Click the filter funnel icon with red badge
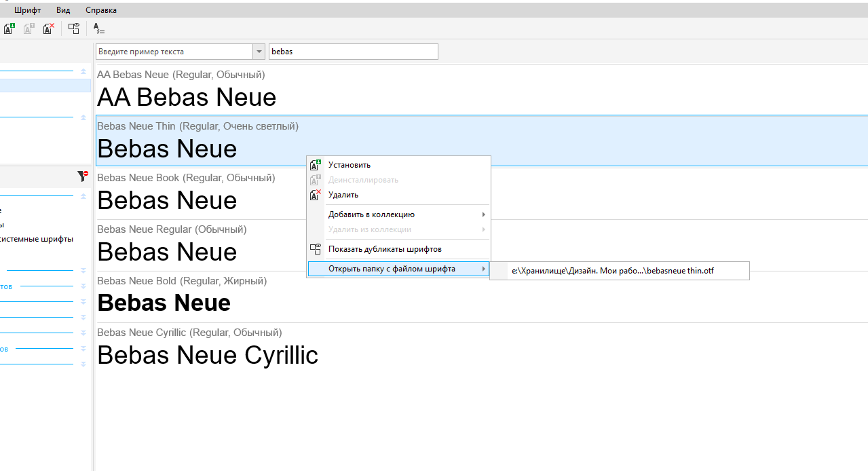This screenshot has height=471, width=868. click(x=83, y=176)
